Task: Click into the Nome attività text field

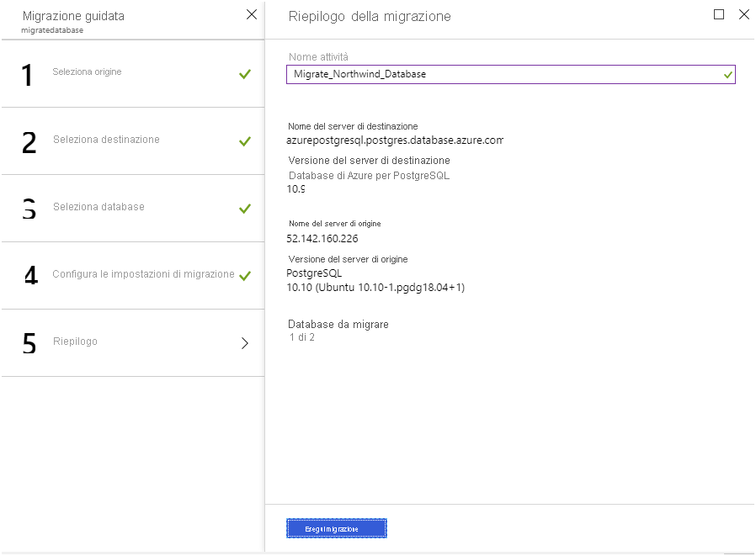Action: point(510,74)
